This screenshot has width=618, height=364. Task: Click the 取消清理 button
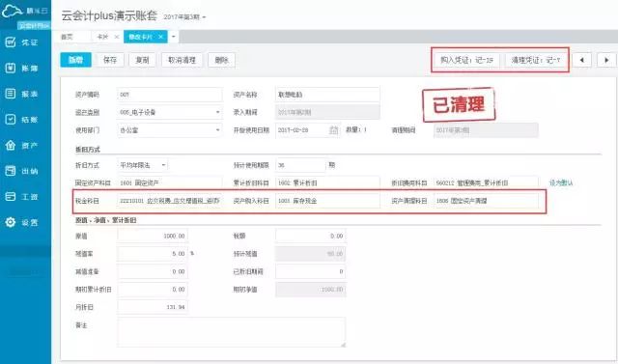[x=183, y=60]
